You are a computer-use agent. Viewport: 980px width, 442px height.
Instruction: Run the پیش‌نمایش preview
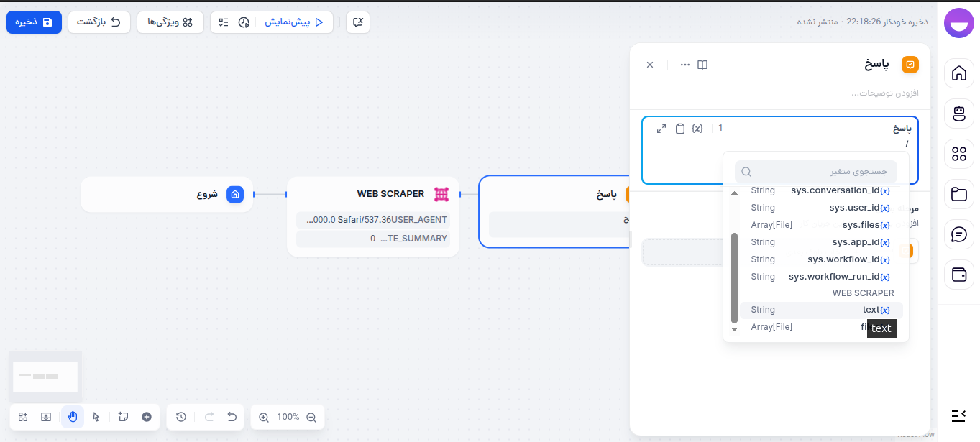(293, 22)
